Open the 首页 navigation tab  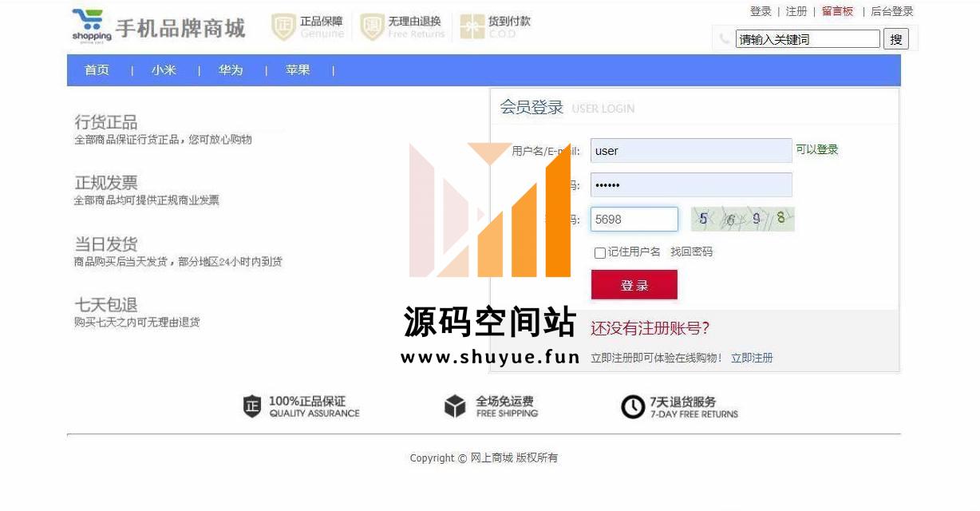(97, 70)
